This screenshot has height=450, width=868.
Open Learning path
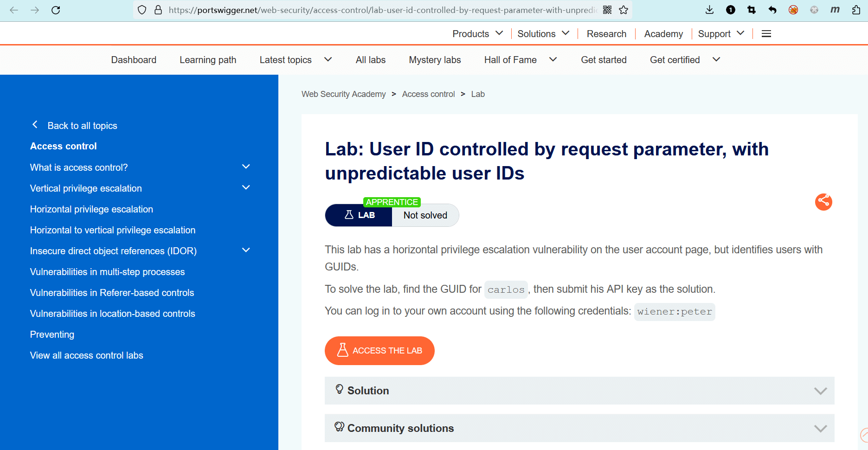[208, 60]
